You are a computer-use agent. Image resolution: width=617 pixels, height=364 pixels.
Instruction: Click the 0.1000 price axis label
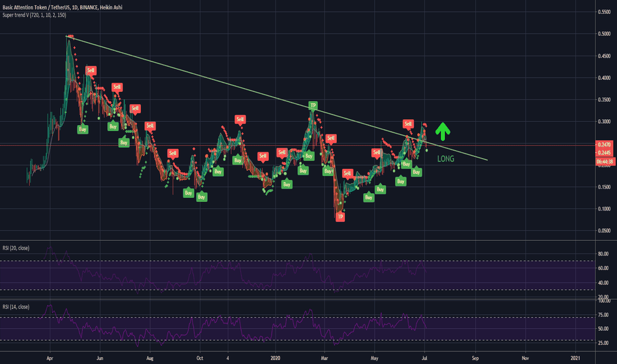(604, 208)
